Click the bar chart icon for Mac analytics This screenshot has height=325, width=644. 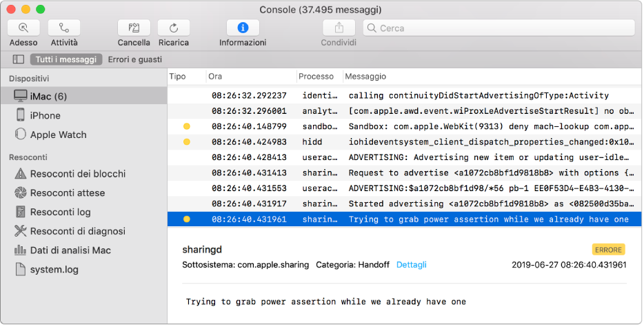point(20,250)
